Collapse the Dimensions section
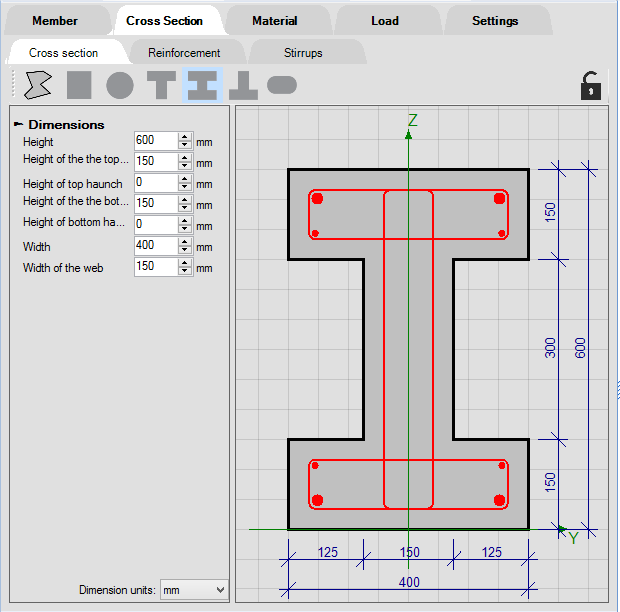The height and width of the screenshot is (612, 620). coord(18,125)
